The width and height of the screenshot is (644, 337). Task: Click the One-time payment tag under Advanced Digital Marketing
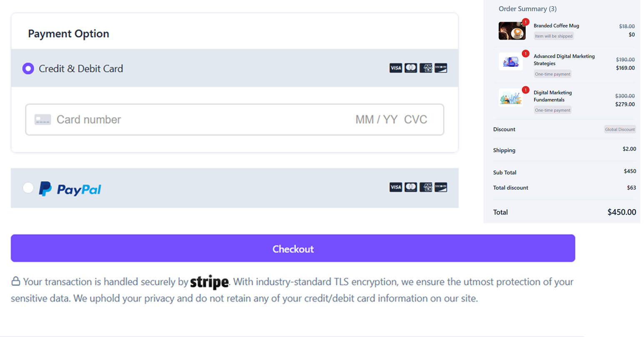pyautogui.click(x=552, y=74)
